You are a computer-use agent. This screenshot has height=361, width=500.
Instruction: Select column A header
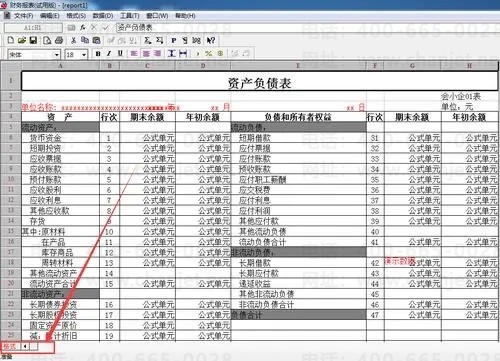tap(60, 66)
